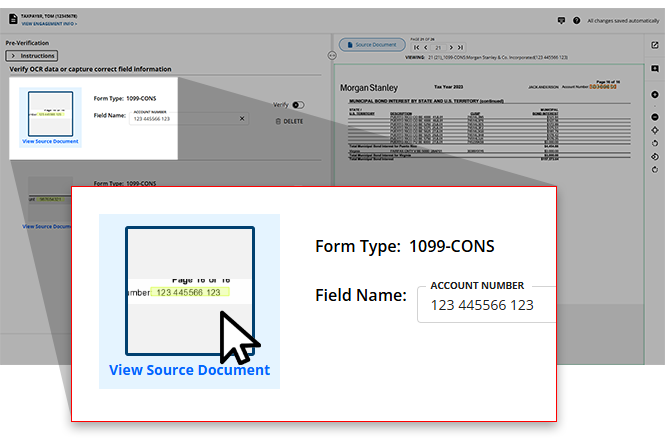Click the All changes saved automatically text

point(623,21)
